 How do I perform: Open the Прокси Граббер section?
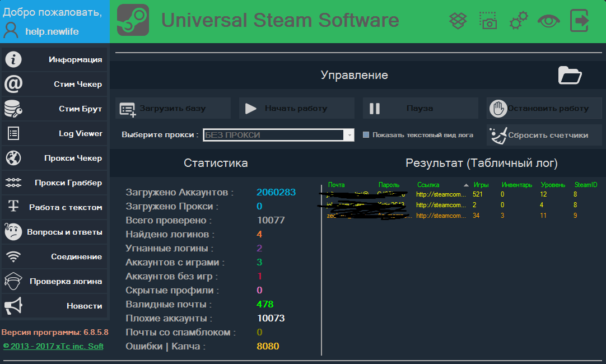pos(54,183)
